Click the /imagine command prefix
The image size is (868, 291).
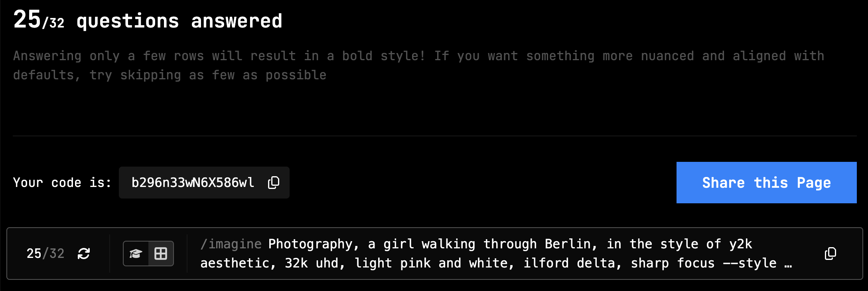231,244
